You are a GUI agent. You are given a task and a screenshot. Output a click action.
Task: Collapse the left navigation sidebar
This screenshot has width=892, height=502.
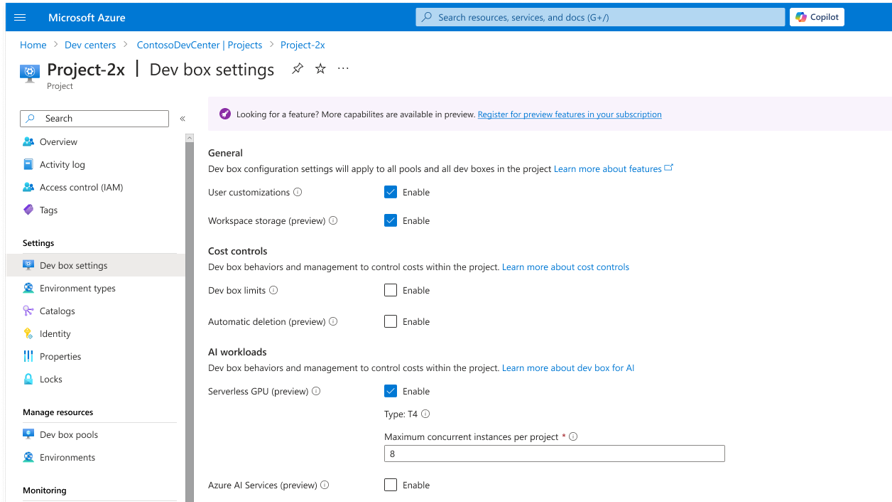point(182,118)
